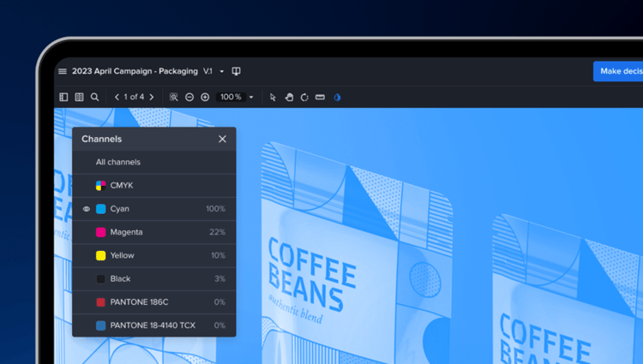Open the compare versions book icon
Viewport: 643px width, 364px height.
pos(237,72)
